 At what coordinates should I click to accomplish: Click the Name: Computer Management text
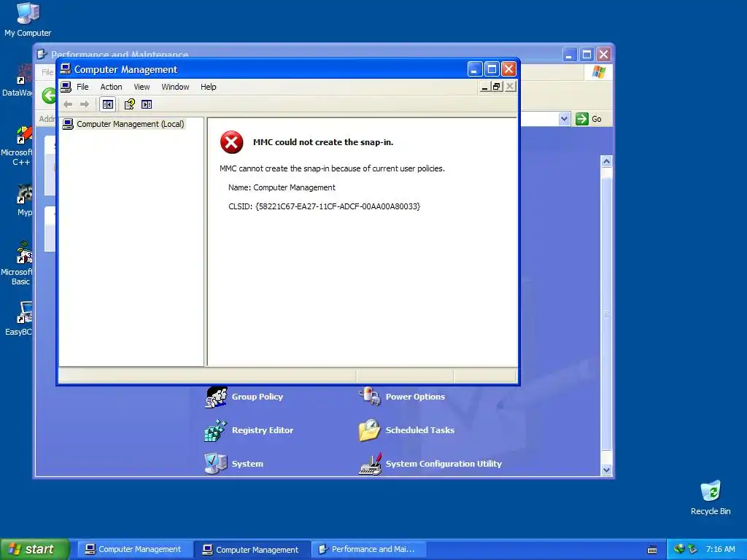pyautogui.click(x=282, y=187)
